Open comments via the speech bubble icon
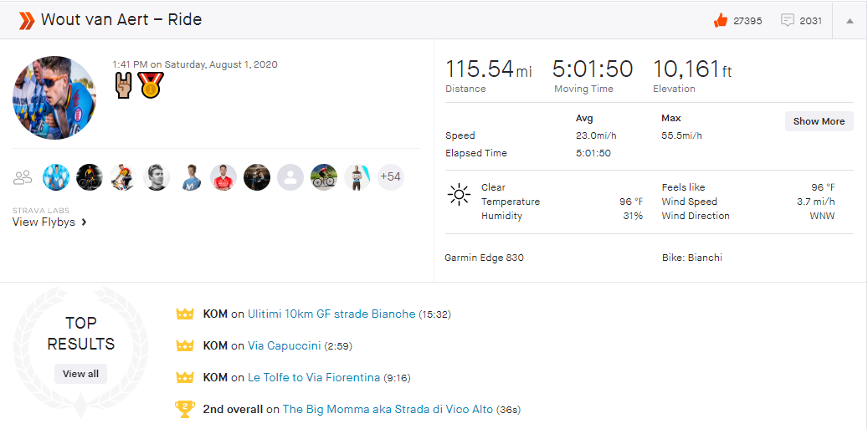Screen dimensions: 868x429 (787, 21)
